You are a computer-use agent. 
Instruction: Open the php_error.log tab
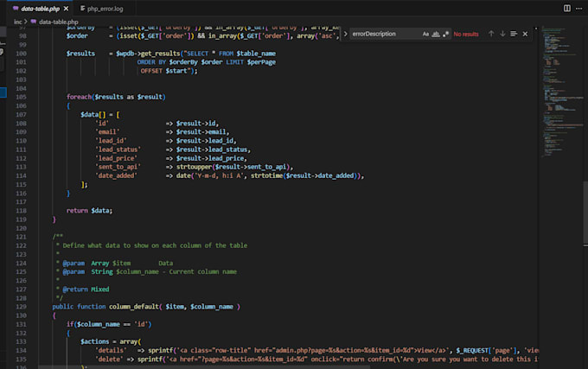(x=105, y=9)
